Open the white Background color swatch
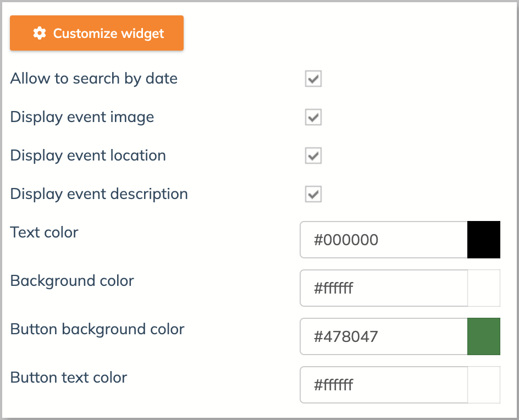Screen dimensions: 519x420 click(x=484, y=288)
